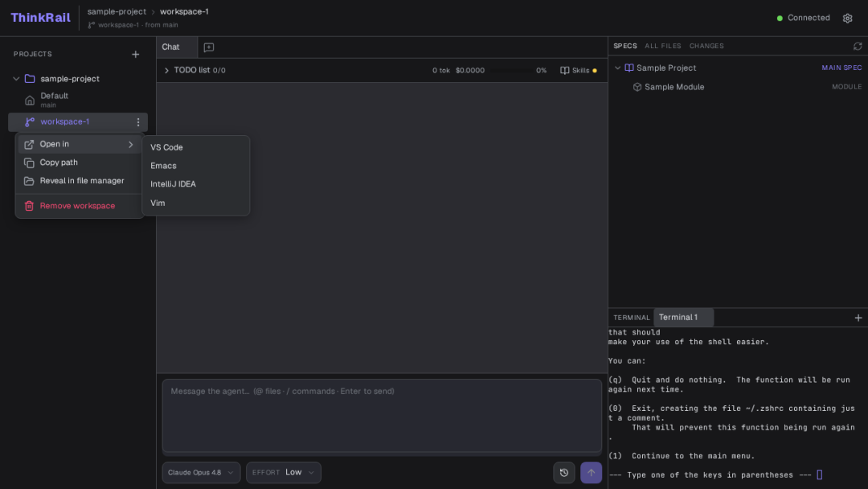Focus the Message the agent input box
The image size is (868, 489).
(x=382, y=415)
